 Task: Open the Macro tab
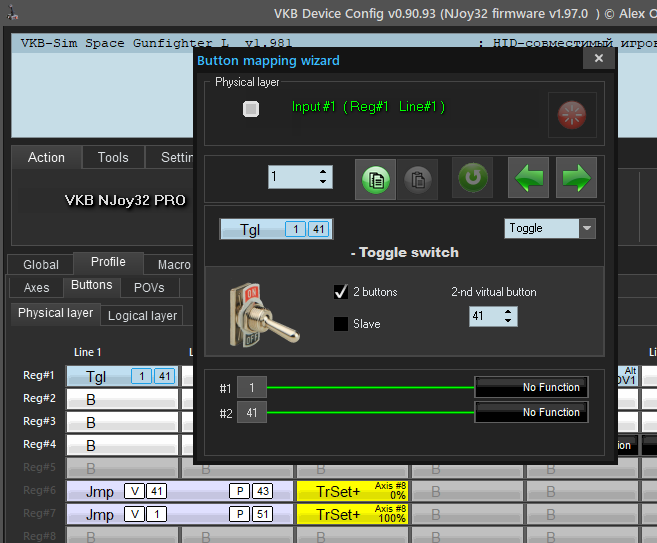pos(170,264)
